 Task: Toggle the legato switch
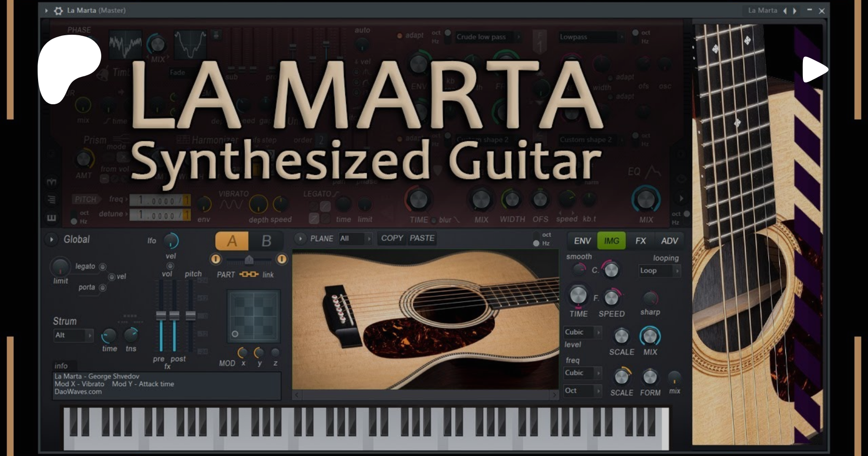(102, 266)
